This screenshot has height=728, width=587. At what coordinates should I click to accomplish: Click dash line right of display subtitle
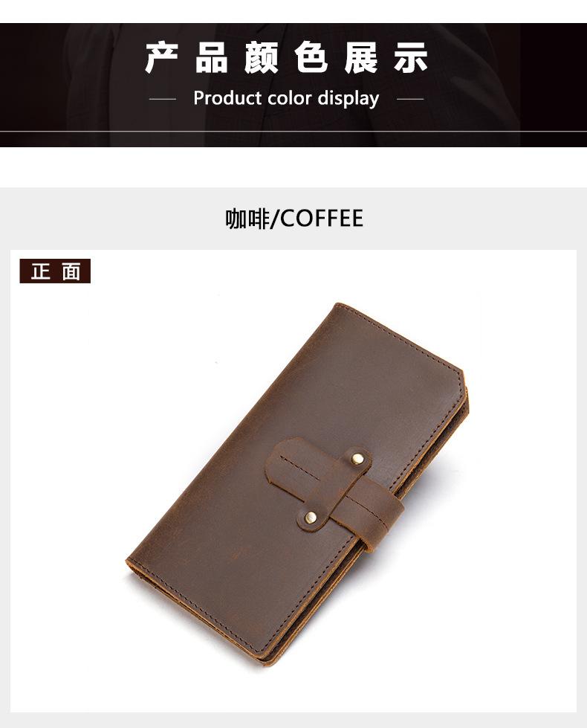pyautogui.click(x=410, y=99)
